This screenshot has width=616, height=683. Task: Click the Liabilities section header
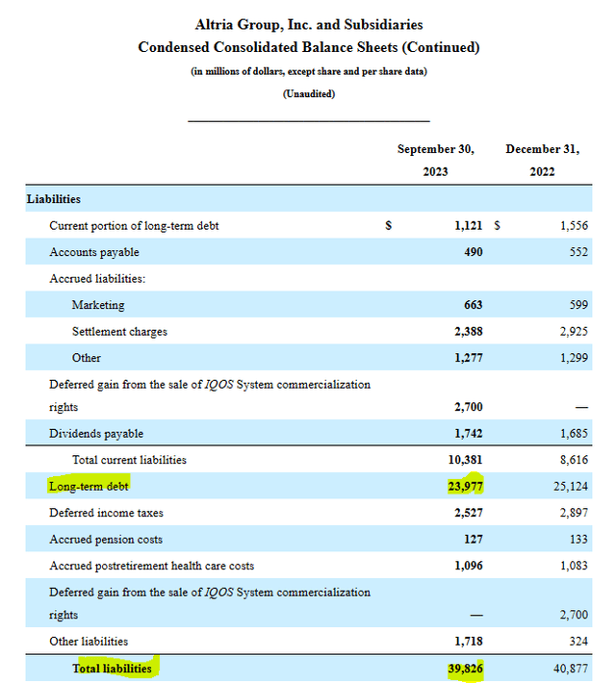(x=54, y=199)
